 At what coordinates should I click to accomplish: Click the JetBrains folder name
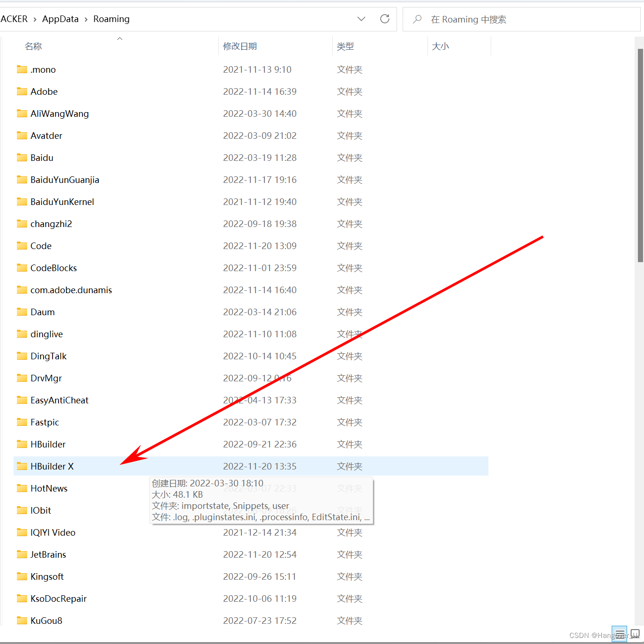(x=48, y=554)
